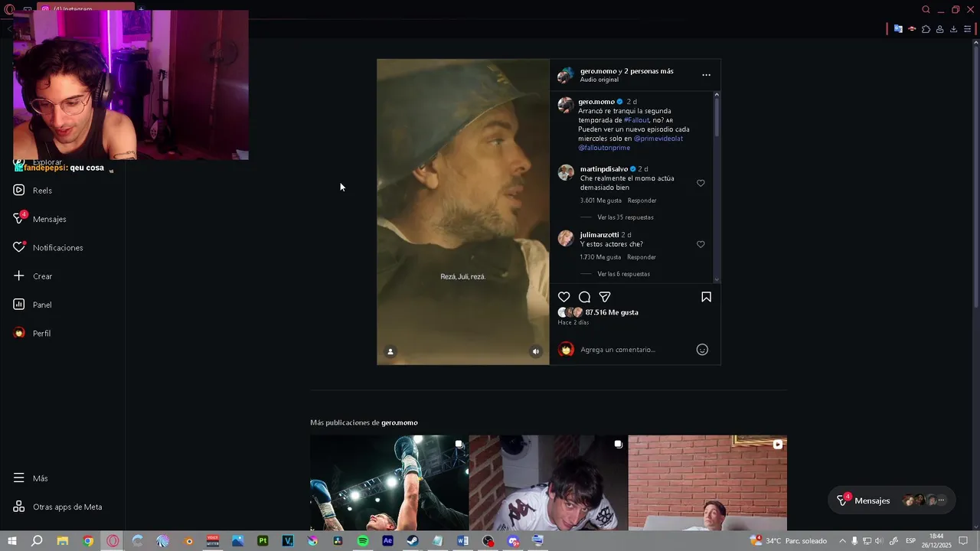This screenshot has width=980, height=551.
Task: Open the Kappa shirt post thumbnail
Action: click(x=548, y=483)
